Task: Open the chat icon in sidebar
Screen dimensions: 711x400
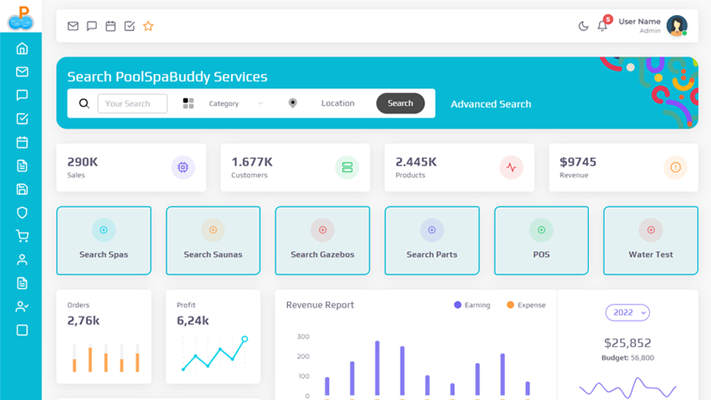Action: [22, 95]
